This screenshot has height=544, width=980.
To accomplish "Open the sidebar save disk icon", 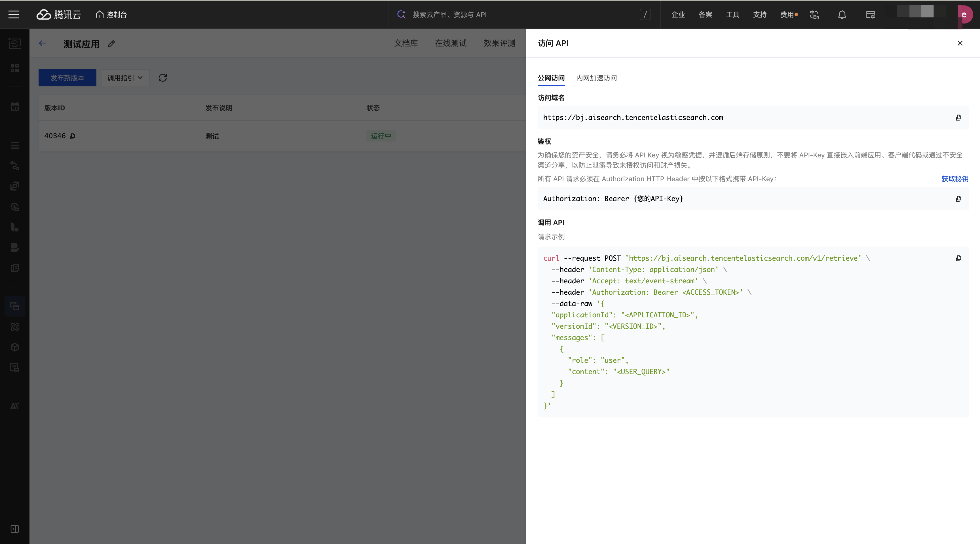I will 14,368.
